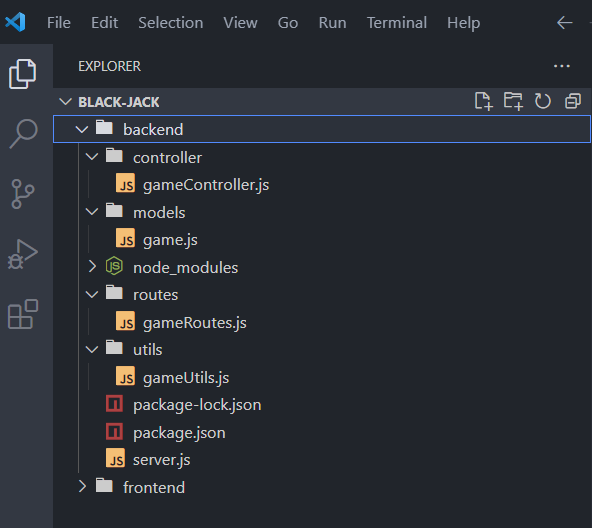This screenshot has height=528, width=592.
Task: Open the Help menu
Action: point(464,23)
